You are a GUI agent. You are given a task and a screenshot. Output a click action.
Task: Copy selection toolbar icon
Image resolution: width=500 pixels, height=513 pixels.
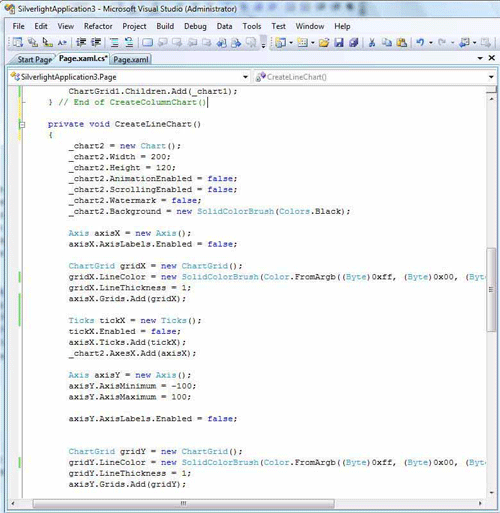coord(387,42)
